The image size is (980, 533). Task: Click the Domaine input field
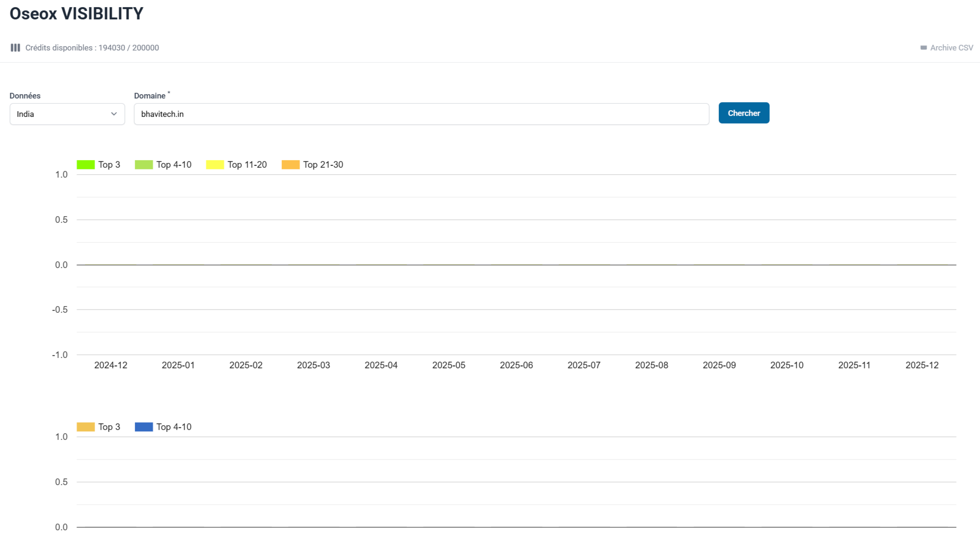pyautogui.click(x=421, y=114)
